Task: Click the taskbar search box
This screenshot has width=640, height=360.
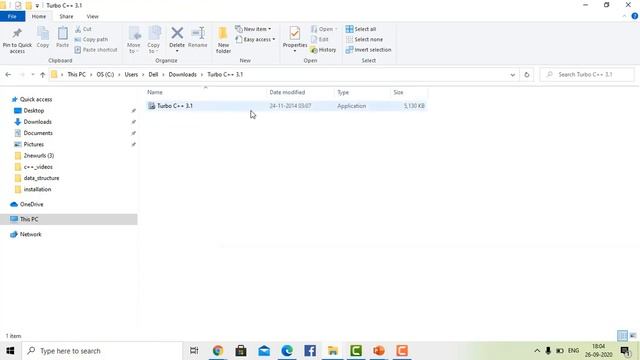Action: point(102,351)
